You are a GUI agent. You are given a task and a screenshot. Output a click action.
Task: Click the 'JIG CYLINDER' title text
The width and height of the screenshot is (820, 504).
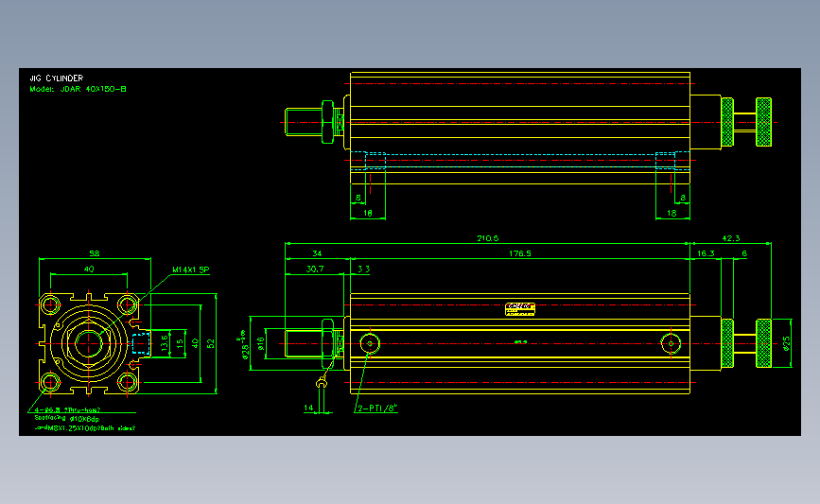coord(57,78)
